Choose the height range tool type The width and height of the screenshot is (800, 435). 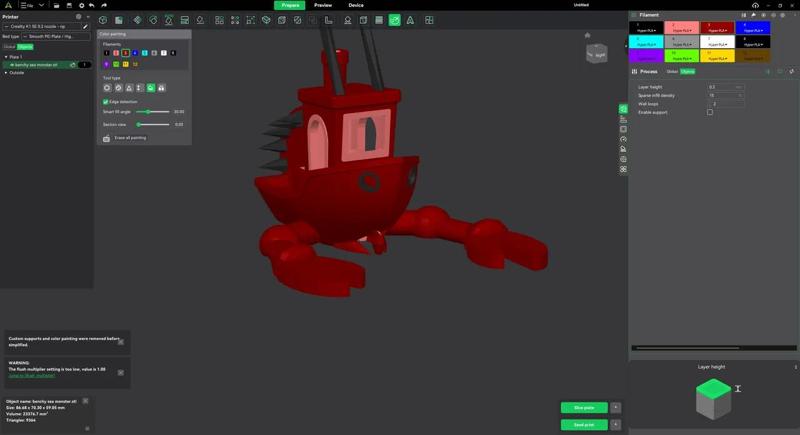tap(140, 88)
